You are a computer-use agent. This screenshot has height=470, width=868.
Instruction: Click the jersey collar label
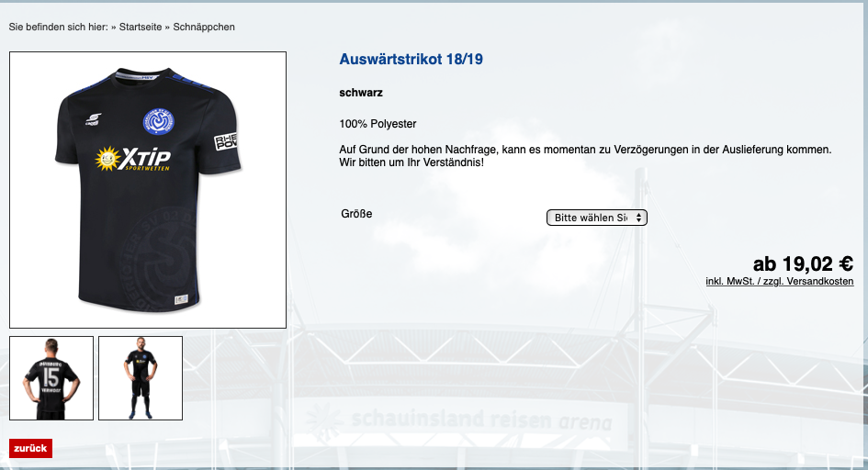[145, 78]
